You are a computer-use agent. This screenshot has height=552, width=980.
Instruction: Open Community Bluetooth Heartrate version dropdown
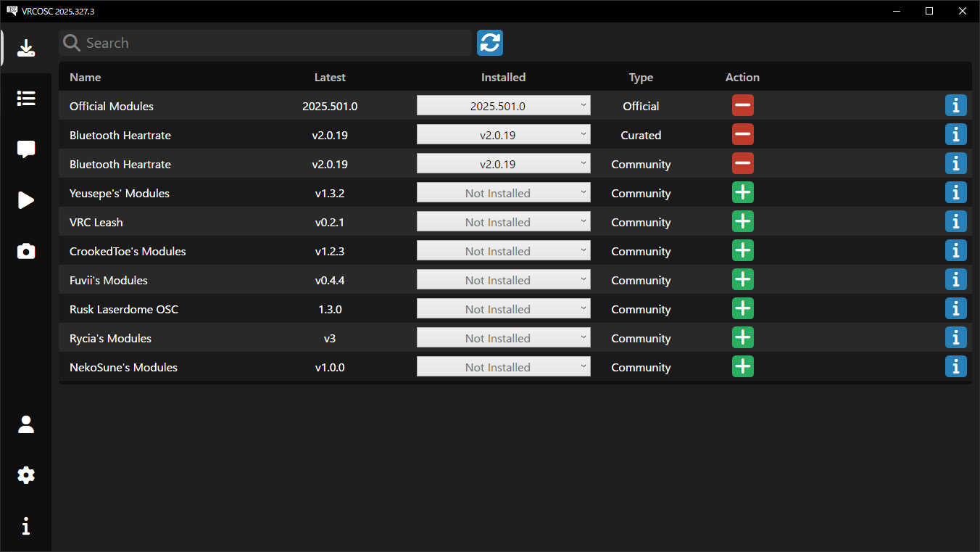503,164
